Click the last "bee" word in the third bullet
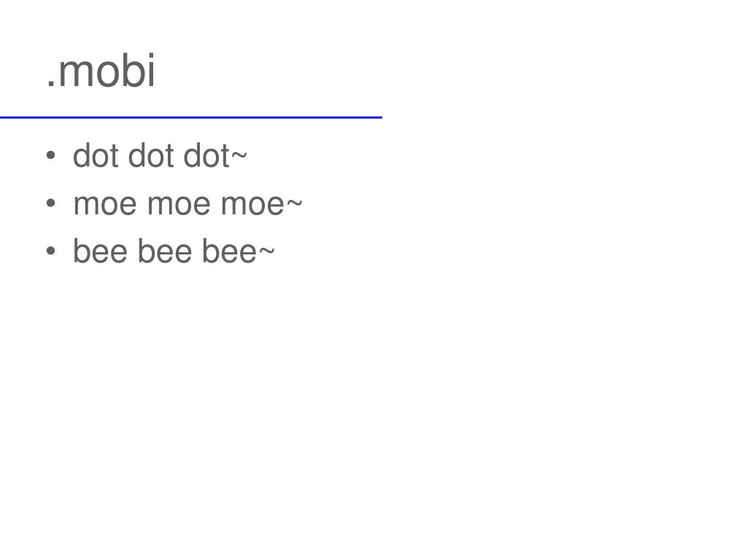 [230, 251]
